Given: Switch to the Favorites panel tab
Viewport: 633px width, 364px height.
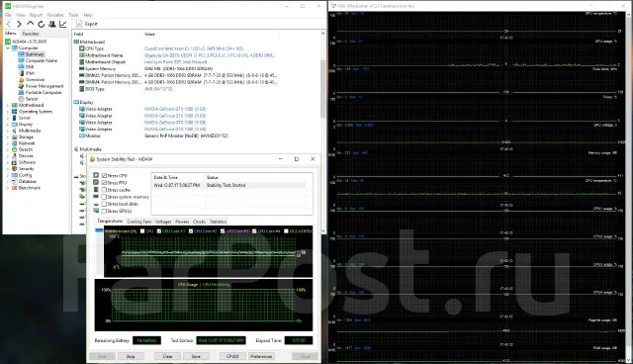Looking at the screenshot, I should (x=31, y=34).
